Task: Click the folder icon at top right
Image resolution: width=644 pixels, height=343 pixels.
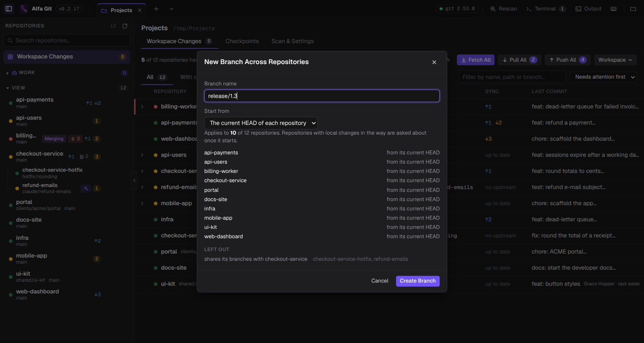Action: [633, 8]
